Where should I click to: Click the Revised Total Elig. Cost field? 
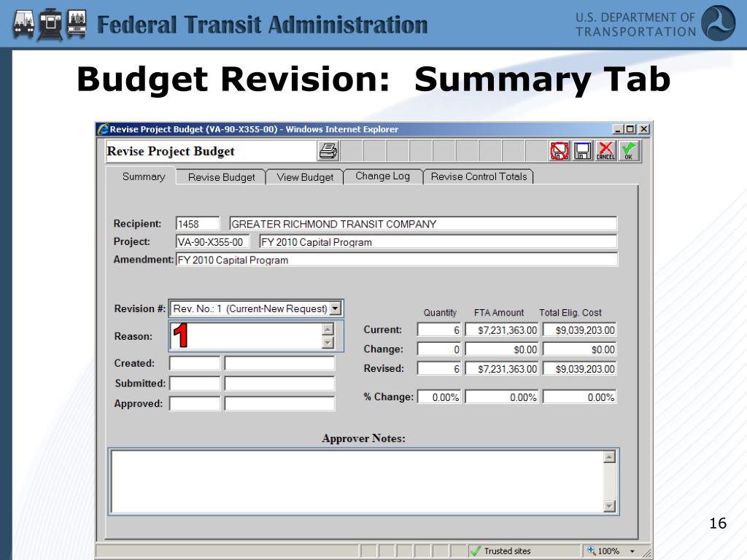click(x=580, y=368)
